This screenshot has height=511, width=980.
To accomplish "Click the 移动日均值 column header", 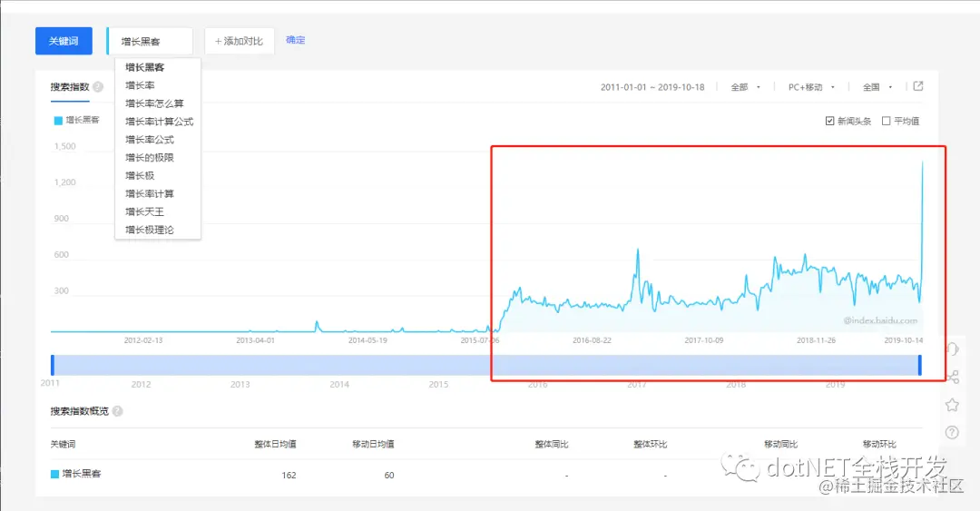I will (x=373, y=444).
